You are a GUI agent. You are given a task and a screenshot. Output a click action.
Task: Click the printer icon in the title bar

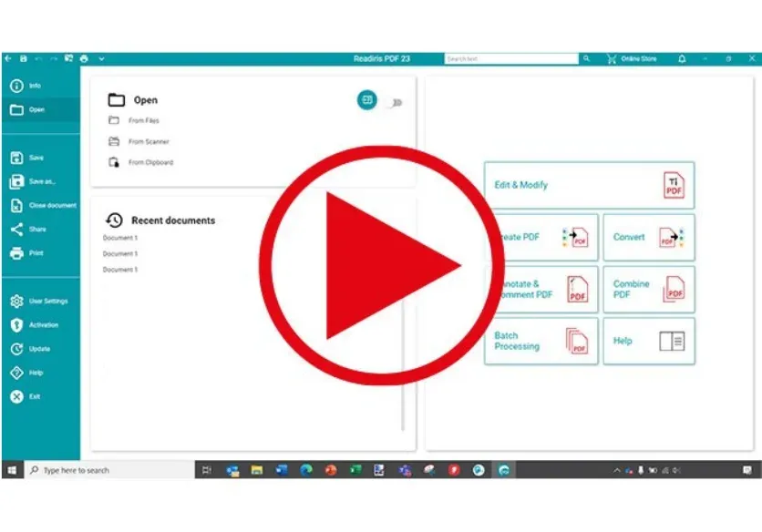84,59
